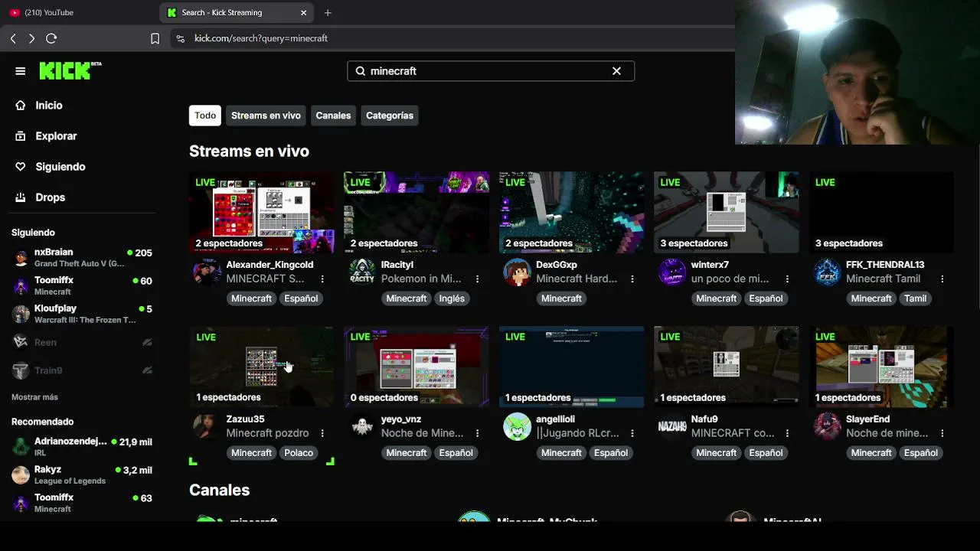Screen dimensions: 980x551
Task: Click Nafu9 channel avatar
Action: pyautogui.click(x=672, y=427)
